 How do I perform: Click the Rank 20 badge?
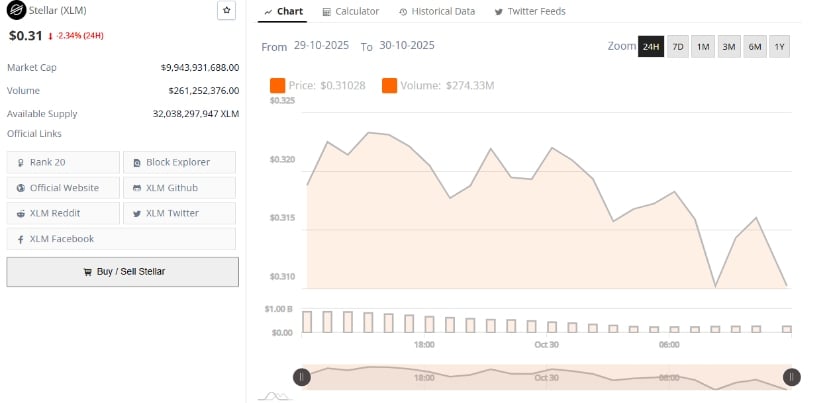[x=63, y=162]
